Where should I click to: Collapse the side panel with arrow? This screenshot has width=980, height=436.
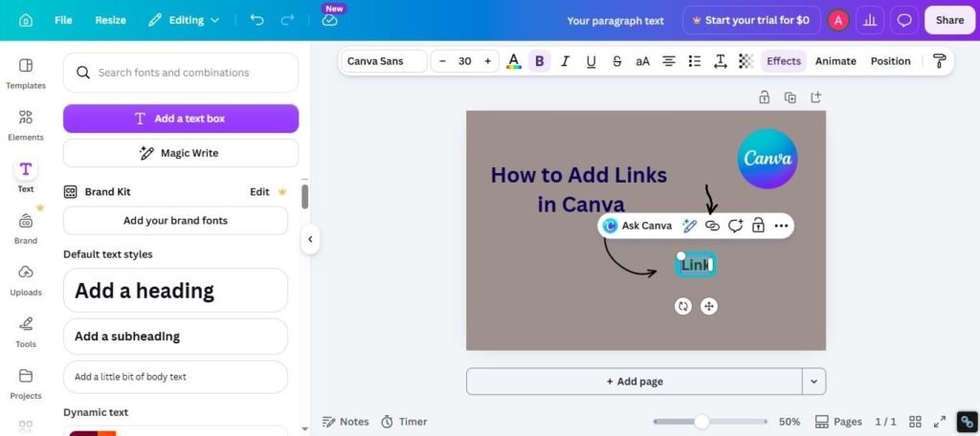[x=310, y=239]
